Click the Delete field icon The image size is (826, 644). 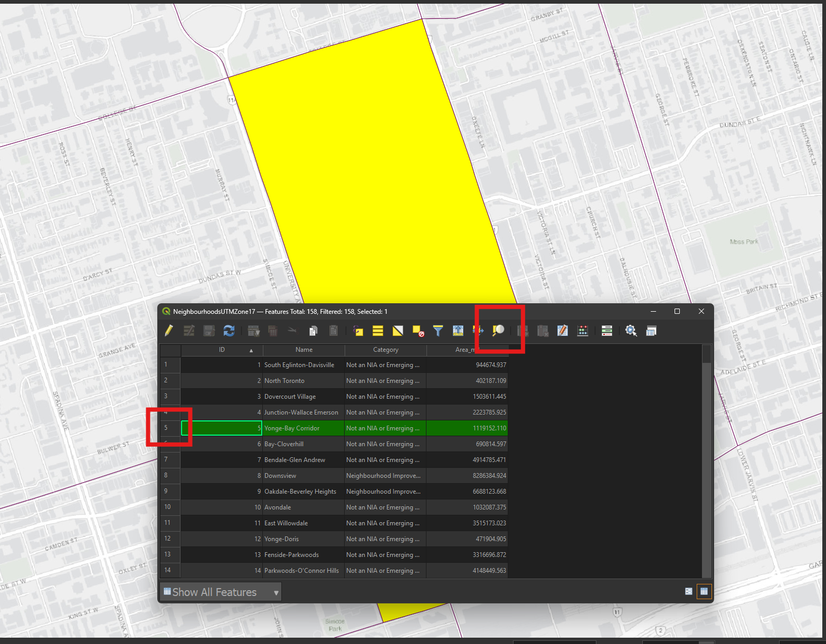point(543,331)
